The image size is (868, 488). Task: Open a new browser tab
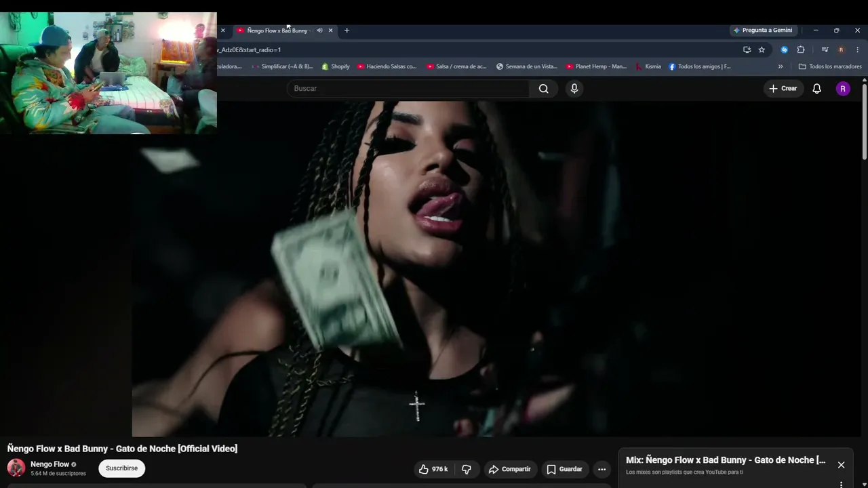coord(347,30)
